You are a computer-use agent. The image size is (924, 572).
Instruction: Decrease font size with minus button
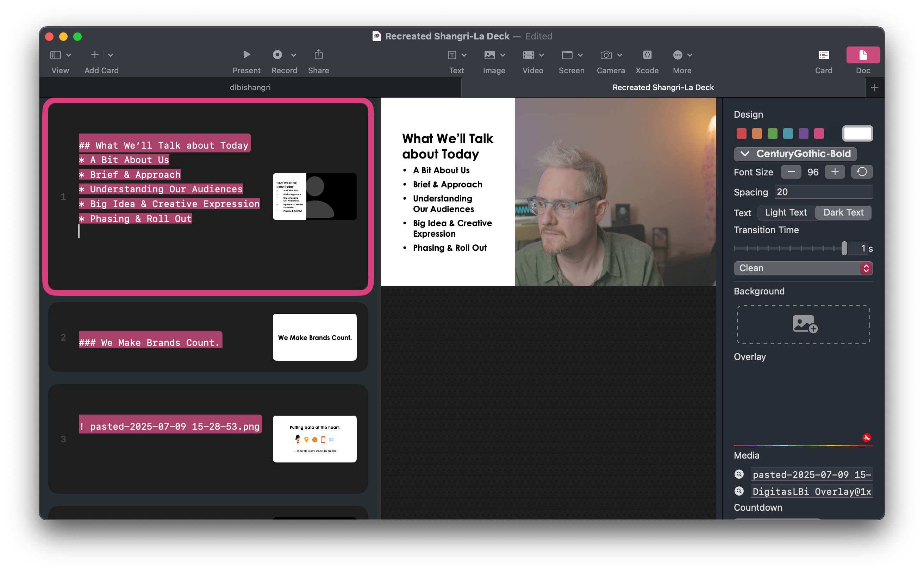(x=791, y=172)
